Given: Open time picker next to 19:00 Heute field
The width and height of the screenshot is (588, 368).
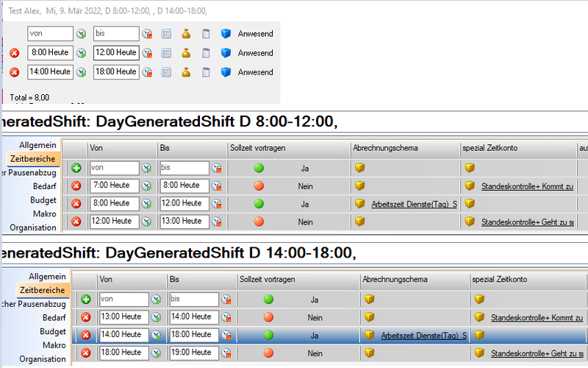Looking at the screenshot, I should 226,353.
